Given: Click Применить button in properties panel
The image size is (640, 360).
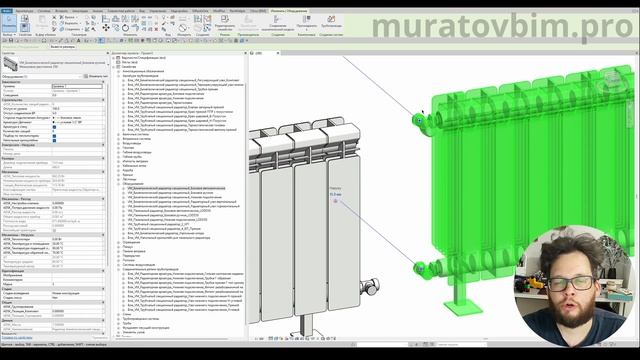Looking at the screenshot, I should coord(100,338).
